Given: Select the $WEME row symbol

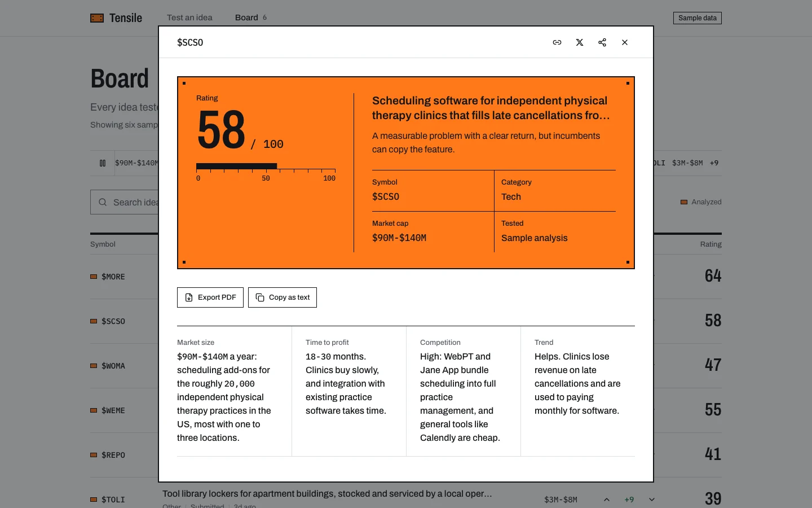Looking at the screenshot, I should [x=113, y=410].
